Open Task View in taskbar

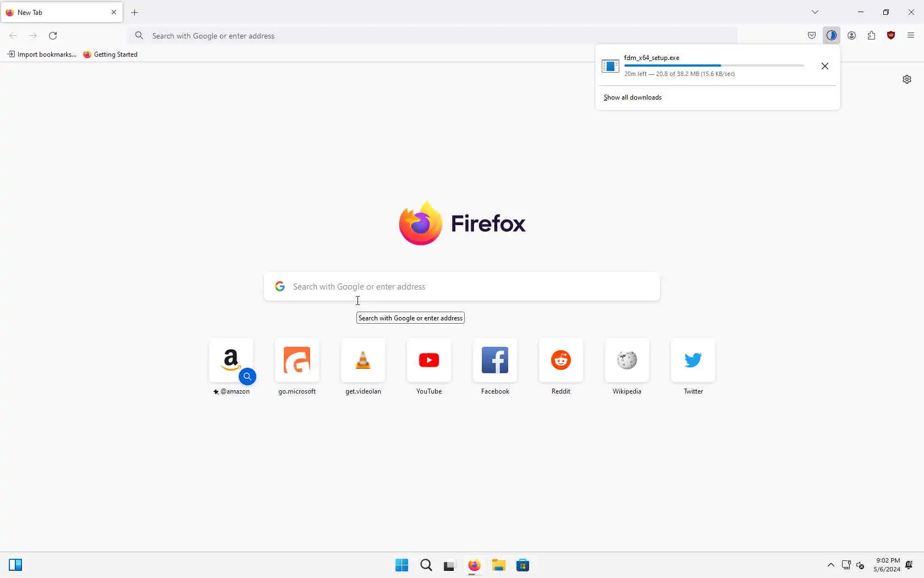[450, 565]
